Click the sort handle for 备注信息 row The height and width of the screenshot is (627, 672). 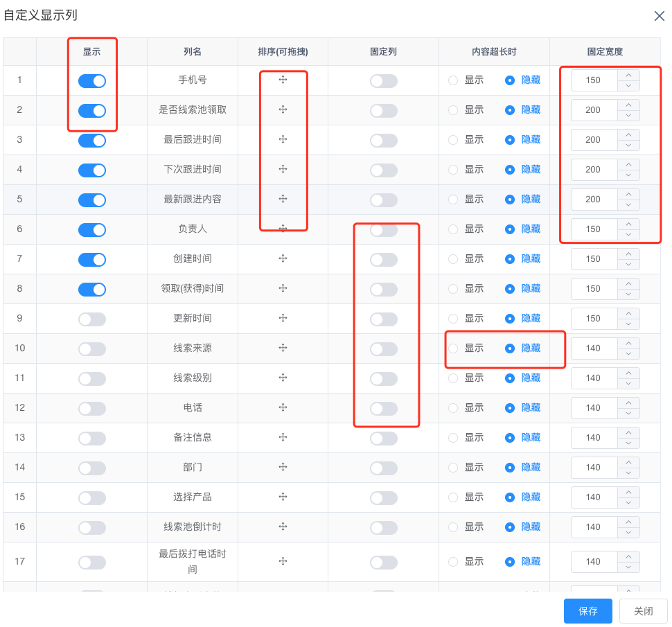(283, 437)
